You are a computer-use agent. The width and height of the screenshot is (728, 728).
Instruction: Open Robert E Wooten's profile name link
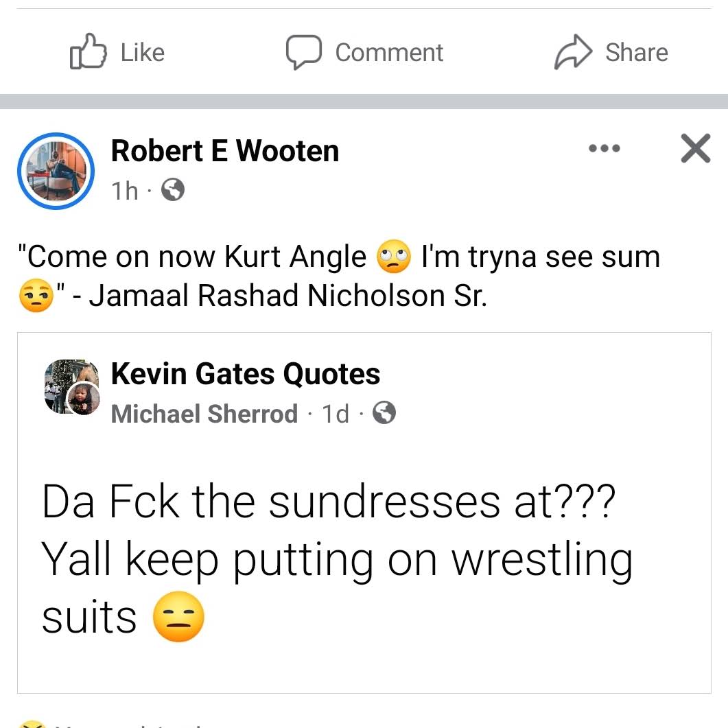click(225, 151)
